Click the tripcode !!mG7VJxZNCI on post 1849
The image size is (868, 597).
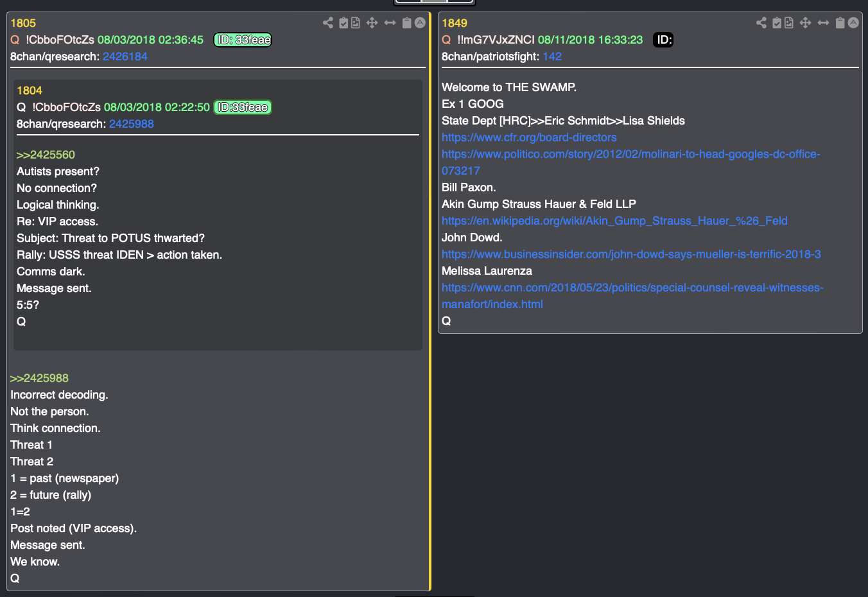coord(496,40)
